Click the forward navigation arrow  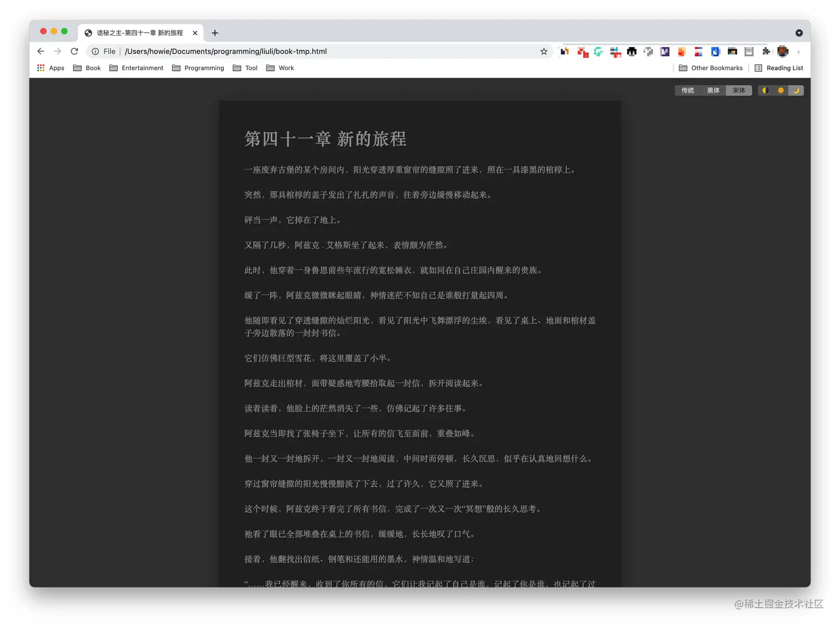click(x=57, y=51)
